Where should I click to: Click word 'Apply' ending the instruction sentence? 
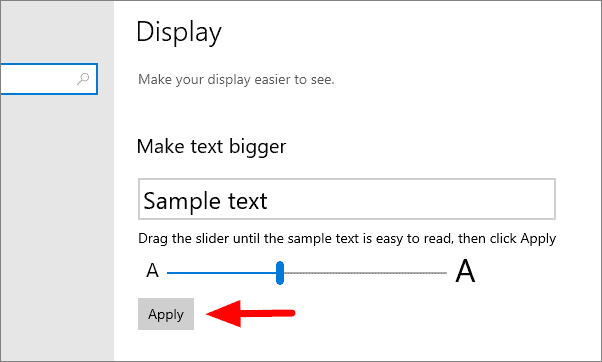(x=538, y=239)
